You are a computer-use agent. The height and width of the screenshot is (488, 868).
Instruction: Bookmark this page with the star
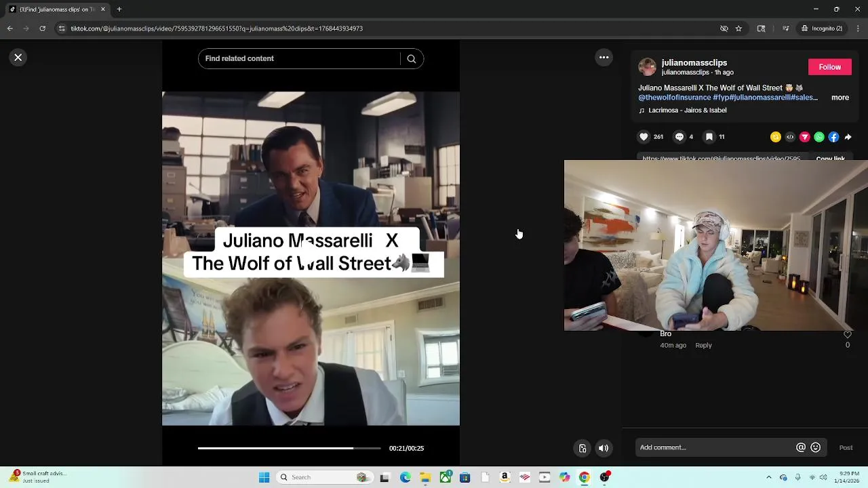coord(738,28)
